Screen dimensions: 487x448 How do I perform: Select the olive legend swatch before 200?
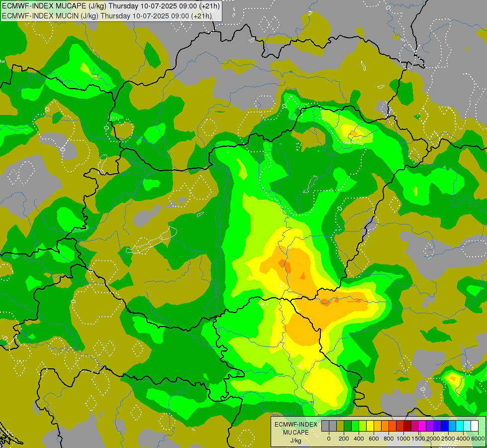340,426
